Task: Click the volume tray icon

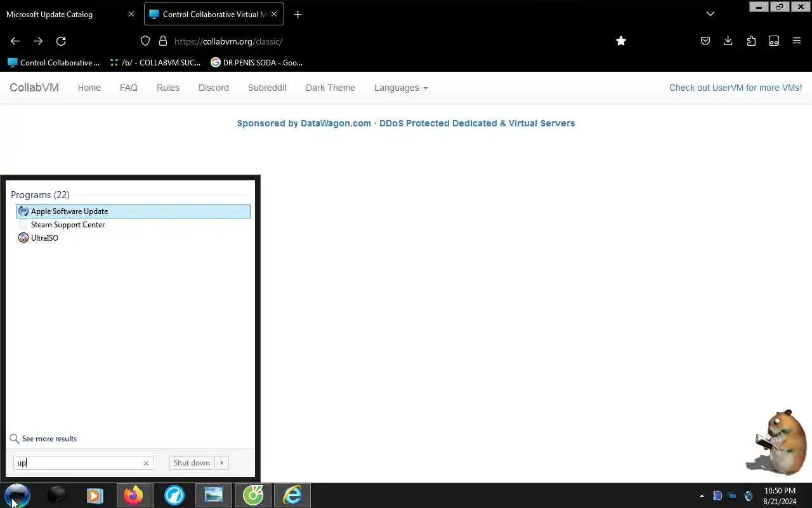Action: pyautogui.click(x=748, y=496)
